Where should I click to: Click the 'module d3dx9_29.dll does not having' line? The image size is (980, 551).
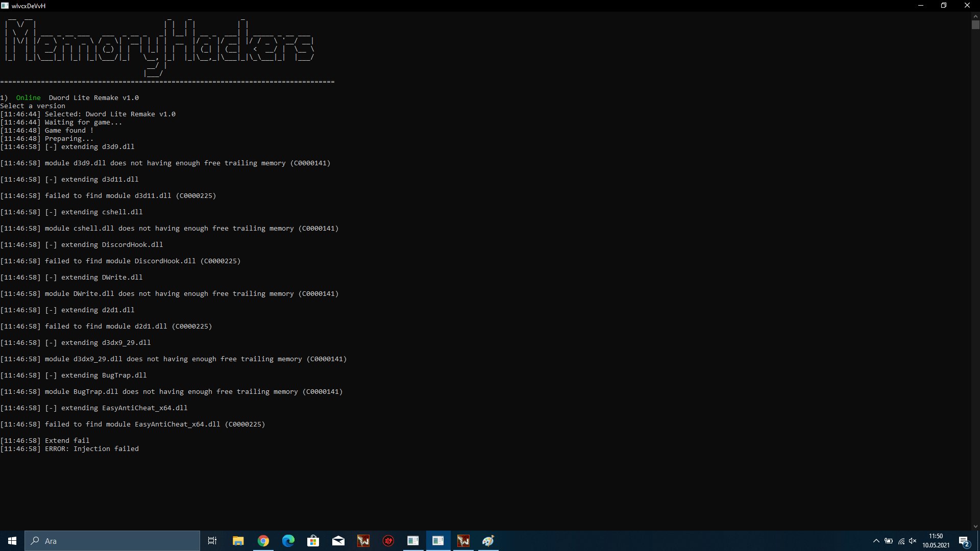(174, 359)
